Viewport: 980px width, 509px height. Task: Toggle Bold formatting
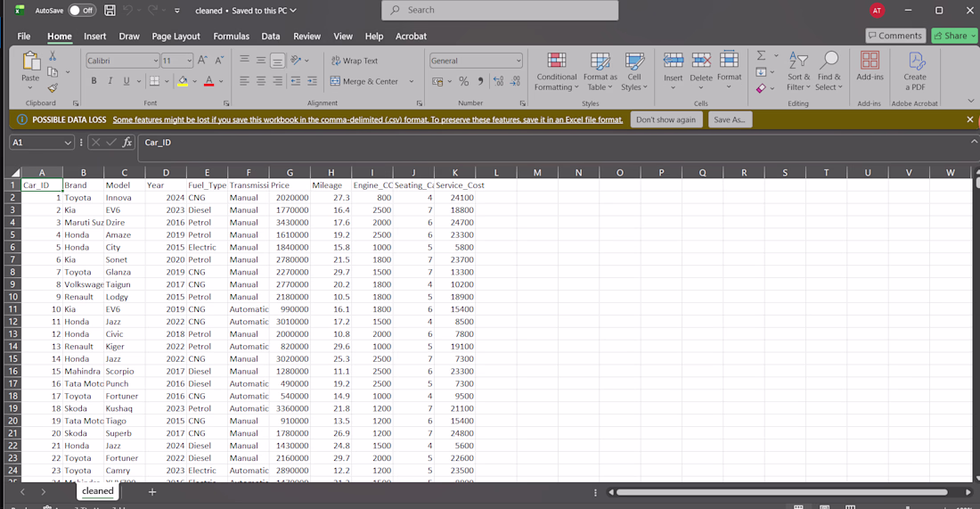(x=94, y=81)
